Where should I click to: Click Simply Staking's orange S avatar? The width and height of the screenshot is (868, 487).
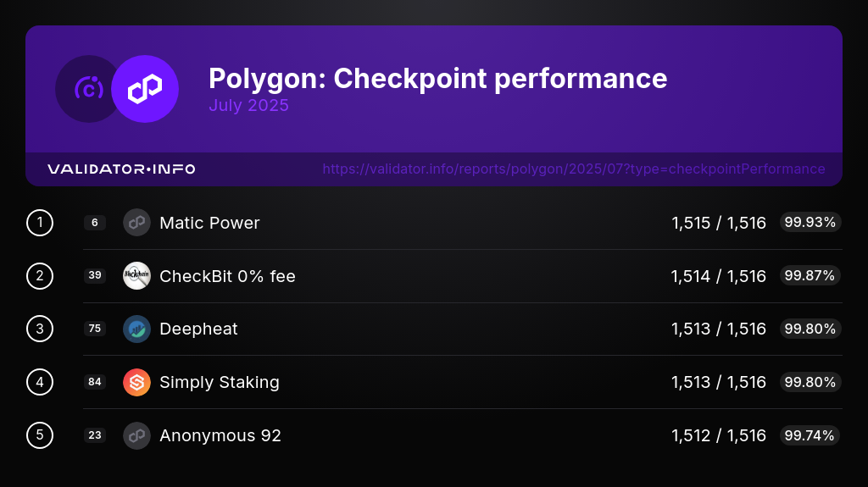[x=136, y=382]
